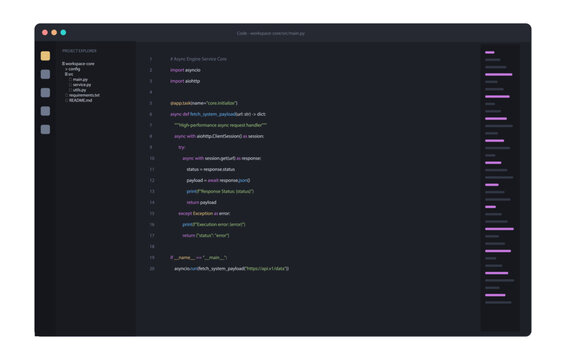Screen dimensions: 566x360
Task: Open requirements.txt in the project explorer
Action: coord(84,95)
